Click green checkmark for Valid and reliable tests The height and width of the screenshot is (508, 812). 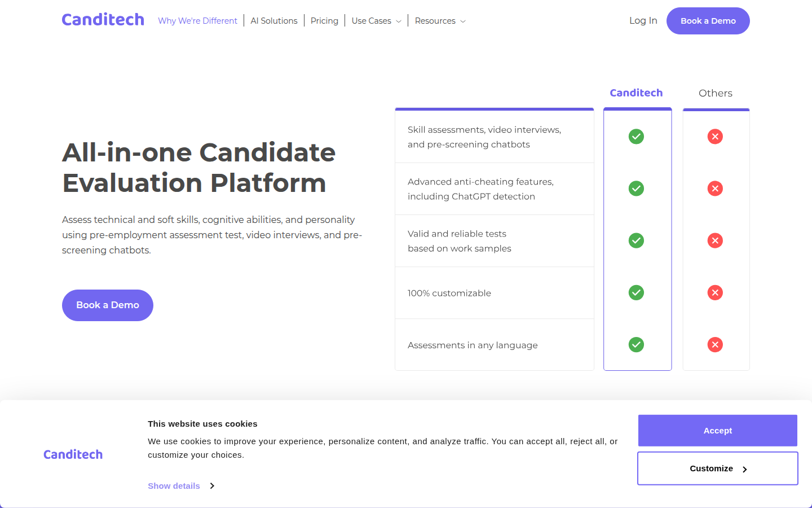636,240
